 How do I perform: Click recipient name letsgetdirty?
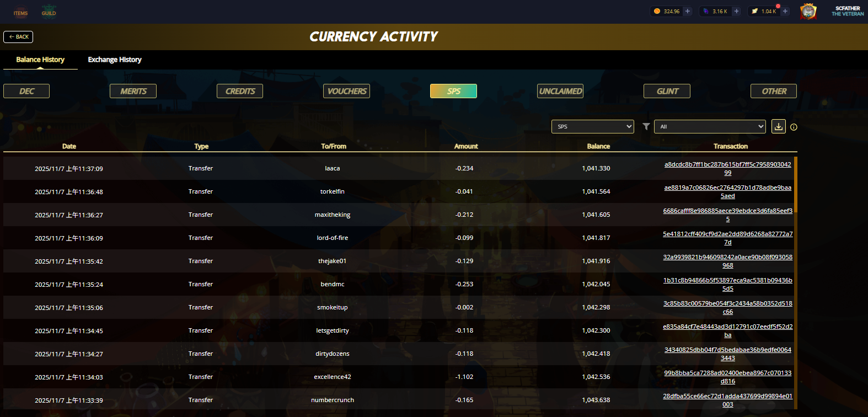click(333, 330)
